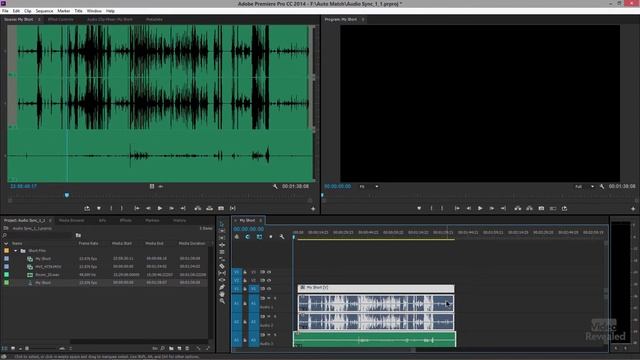Open Program monitor playback resolution dropdown

[584, 187]
